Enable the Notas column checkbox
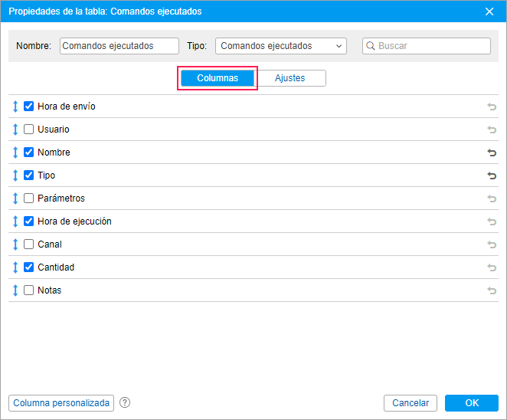 [29, 290]
